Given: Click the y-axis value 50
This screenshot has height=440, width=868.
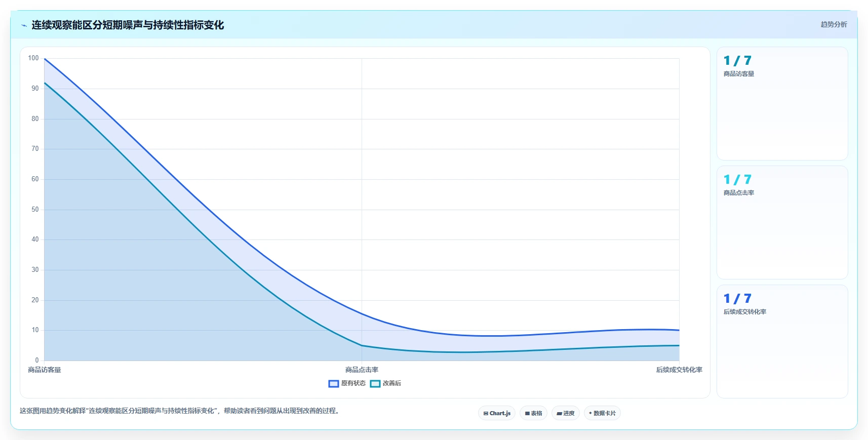Looking at the screenshot, I should coord(35,210).
